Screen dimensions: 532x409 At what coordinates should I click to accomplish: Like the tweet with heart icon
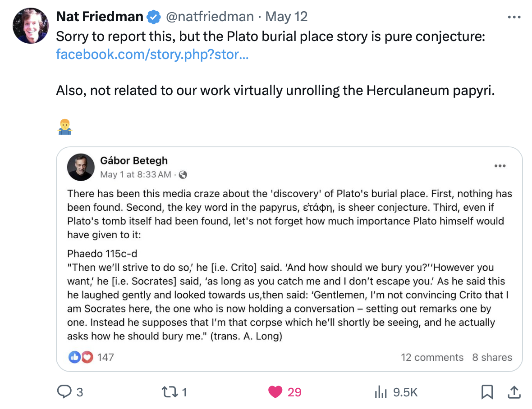click(x=275, y=392)
